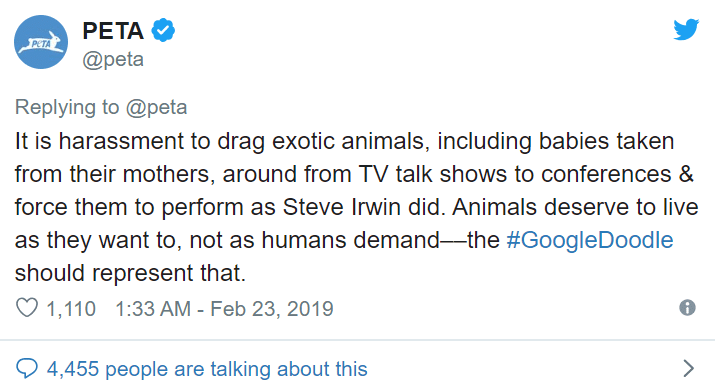Click the speech bubble reply icon
The width and height of the screenshot is (715, 384).
tap(27, 368)
